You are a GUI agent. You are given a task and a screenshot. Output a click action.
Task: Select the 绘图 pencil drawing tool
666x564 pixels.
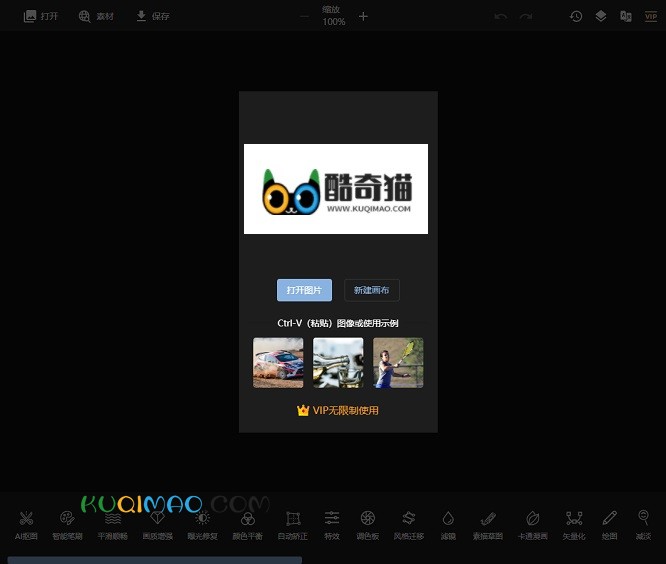pos(610,526)
